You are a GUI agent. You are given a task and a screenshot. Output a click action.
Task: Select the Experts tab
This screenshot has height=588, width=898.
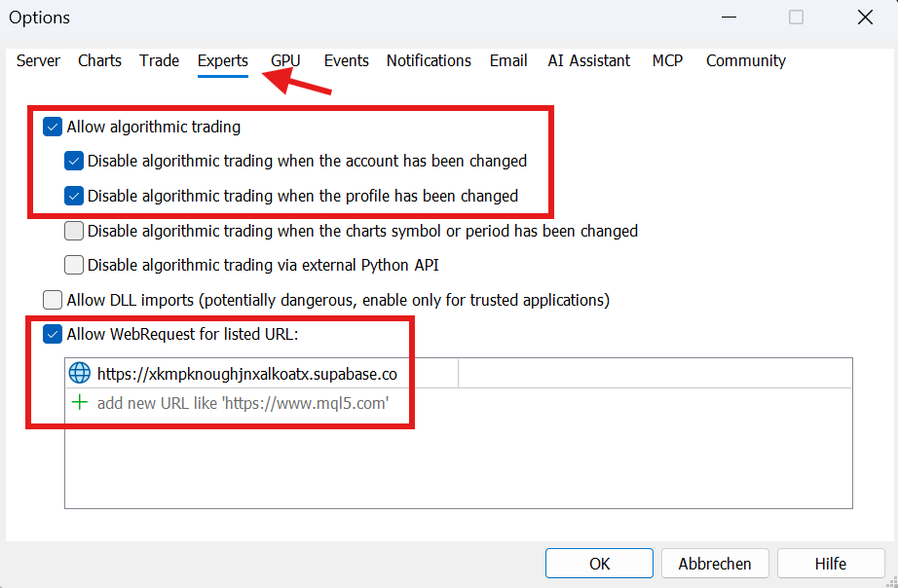tap(223, 60)
